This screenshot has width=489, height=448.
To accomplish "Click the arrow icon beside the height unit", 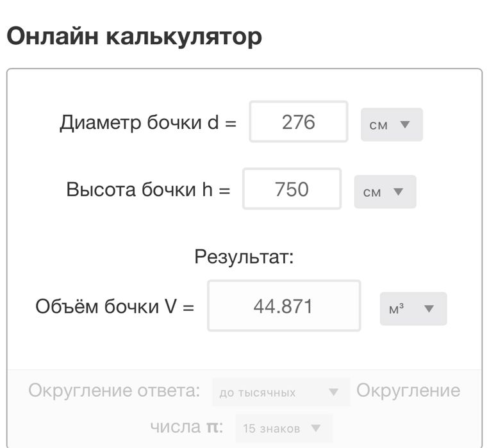I will point(397,192).
